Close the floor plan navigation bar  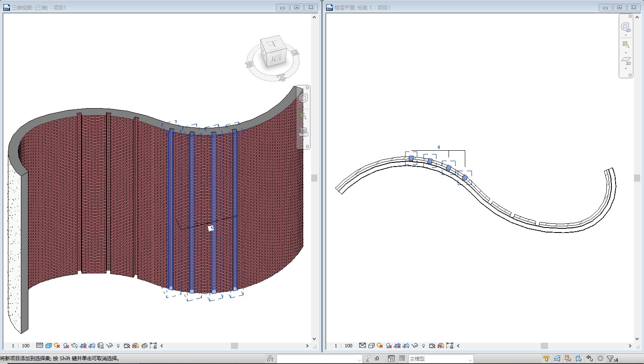coord(630,17)
